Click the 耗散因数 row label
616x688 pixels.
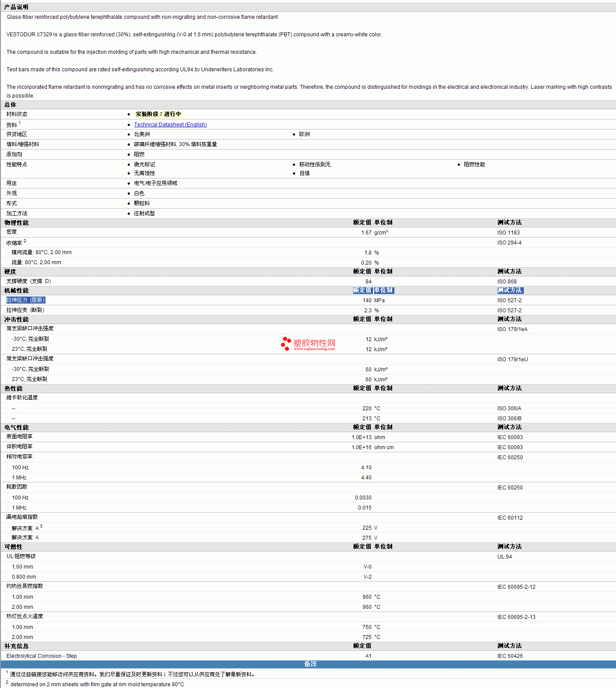pyautogui.click(x=17, y=487)
